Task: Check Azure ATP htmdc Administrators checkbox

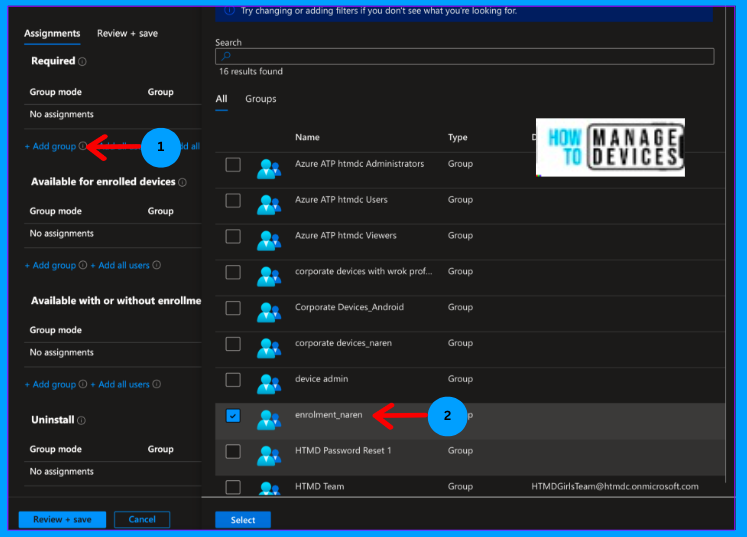Action: (x=233, y=165)
